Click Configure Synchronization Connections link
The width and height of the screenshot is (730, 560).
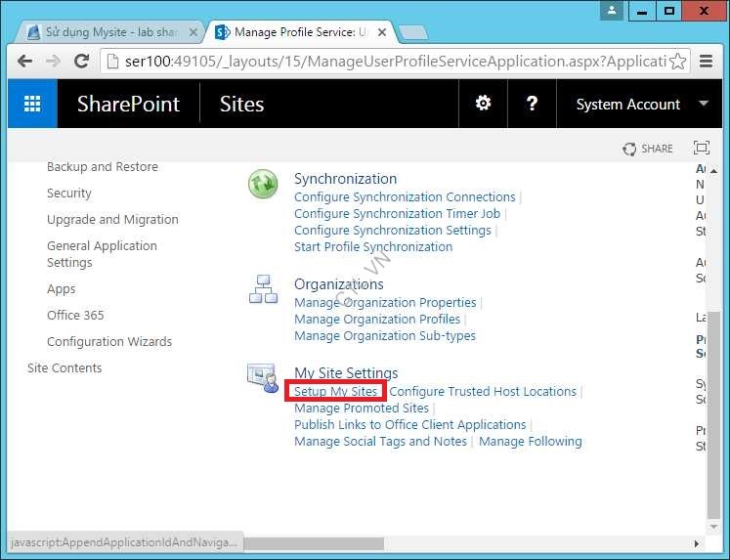pyautogui.click(x=405, y=196)
